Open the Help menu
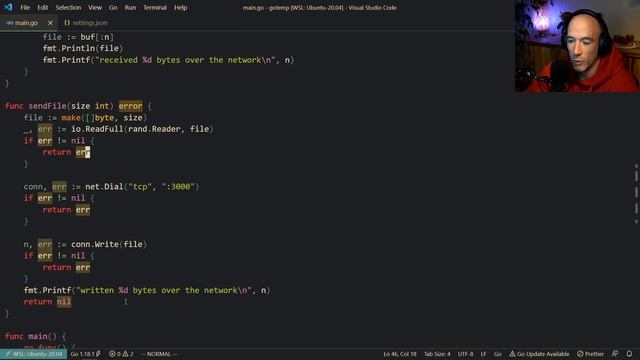The image size is (640, 360). click(x=180, y=7)
